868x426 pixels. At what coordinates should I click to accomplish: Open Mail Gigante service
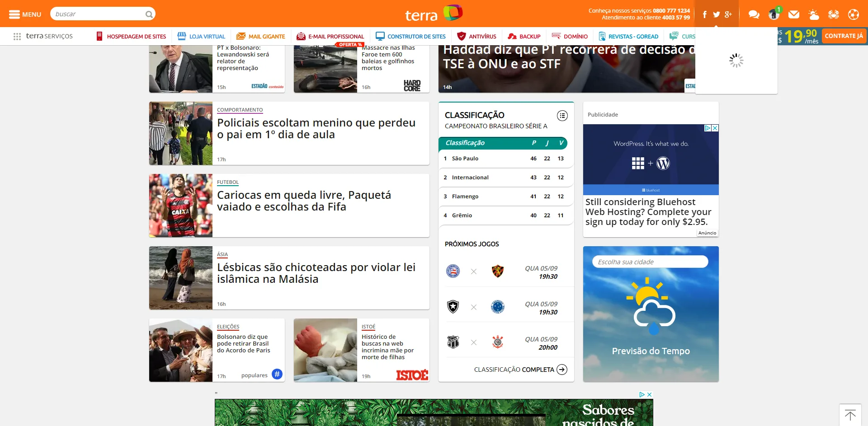(261, 37)
